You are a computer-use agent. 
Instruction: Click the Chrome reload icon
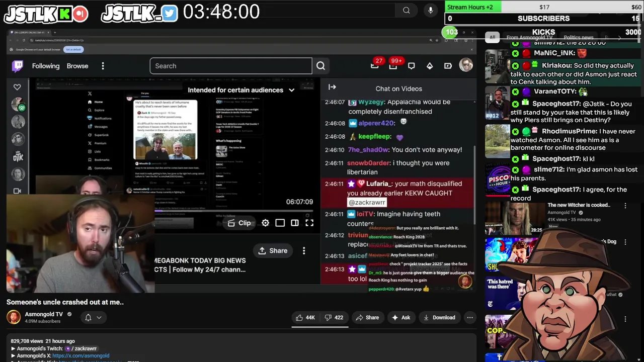pos(24,40)
